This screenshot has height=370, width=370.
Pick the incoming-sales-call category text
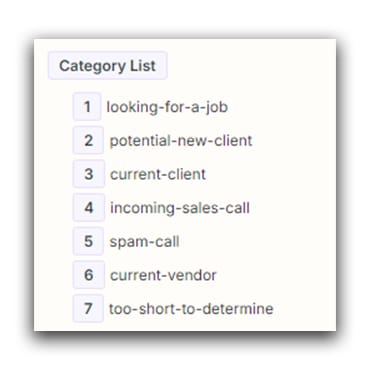[180, 208]
